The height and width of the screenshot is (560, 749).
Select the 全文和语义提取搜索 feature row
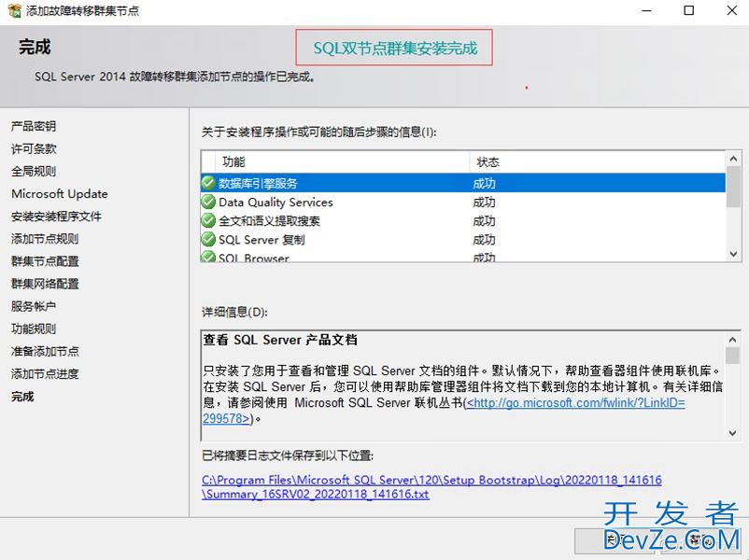[463, 220]
